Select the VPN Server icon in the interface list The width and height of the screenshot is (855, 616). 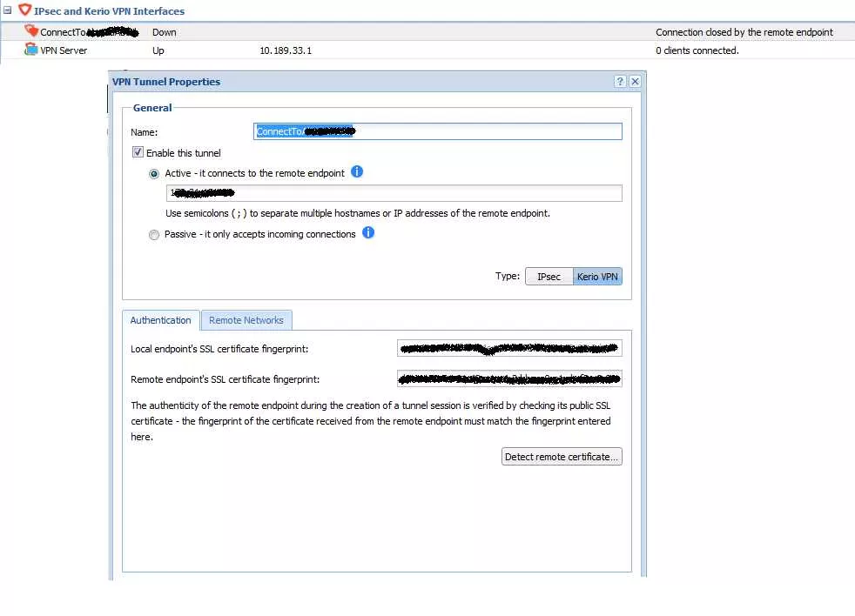[x=30, y=50]
